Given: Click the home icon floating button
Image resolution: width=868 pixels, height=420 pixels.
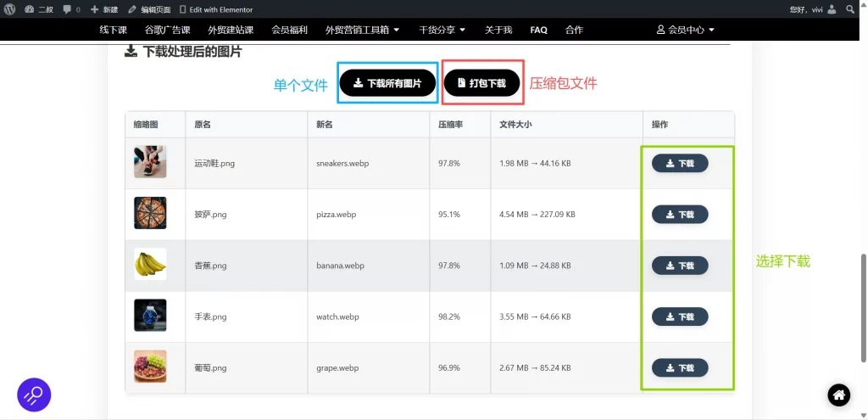Looking at the screenshot, I should (838, 395).
